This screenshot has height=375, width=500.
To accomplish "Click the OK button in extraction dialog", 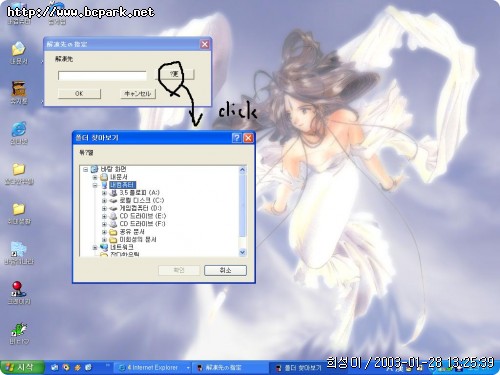I will (x=79, y=93).
